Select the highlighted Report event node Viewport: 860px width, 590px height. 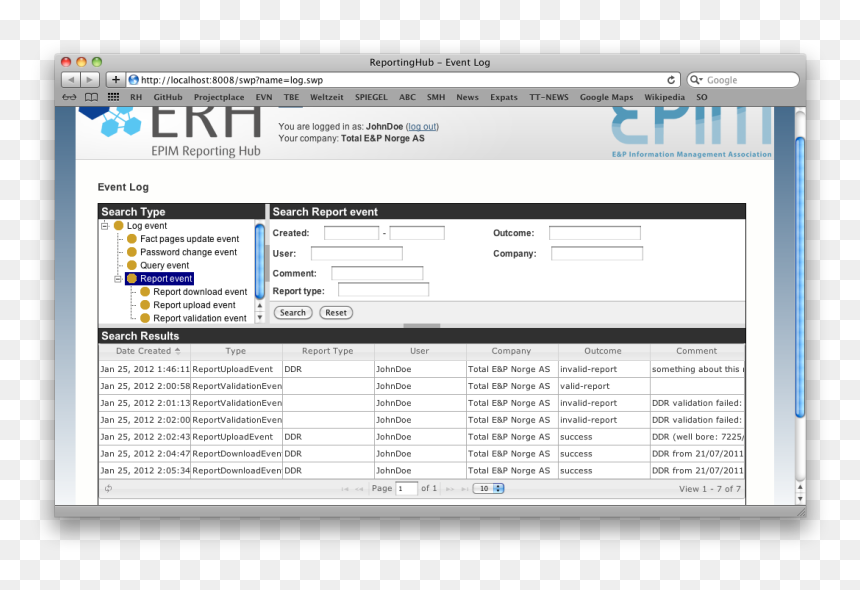point(160,279)
